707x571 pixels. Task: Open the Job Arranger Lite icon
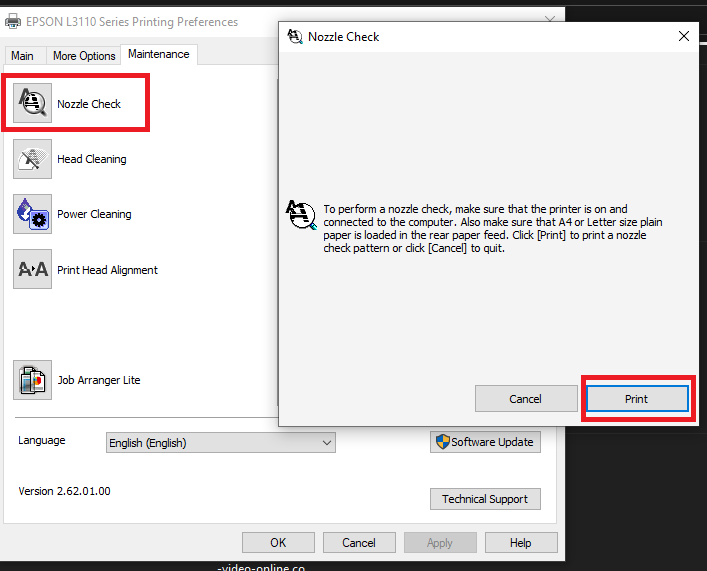pyautogui.click(x=32, y=380)
